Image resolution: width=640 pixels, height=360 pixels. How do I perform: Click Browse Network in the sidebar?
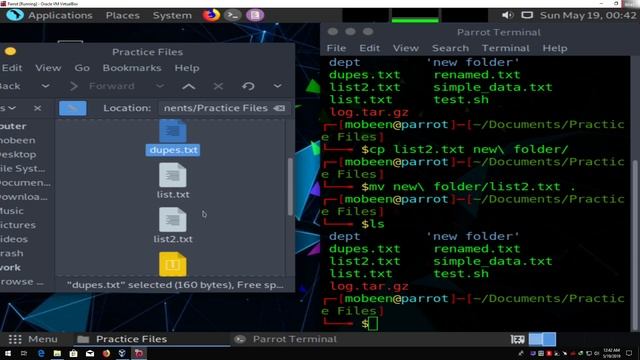click(22, 282)
